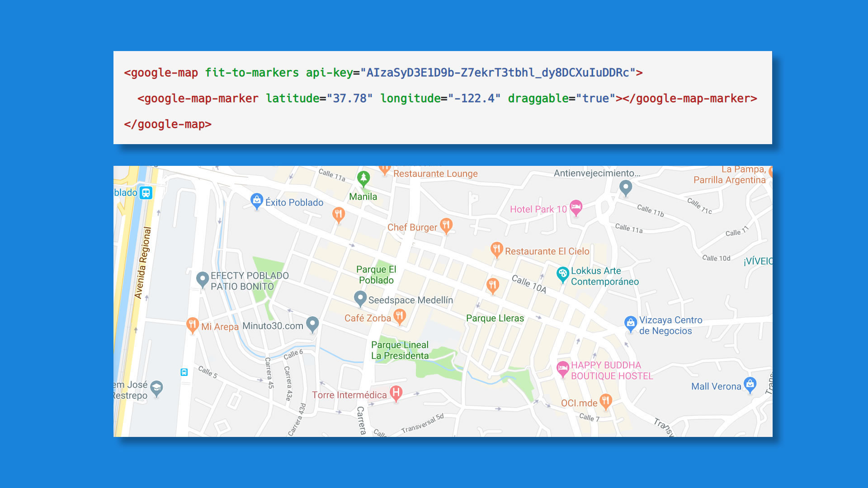Select the Chef Burger restaurant pin
The height and width of the screenshot is (488, 868).
point(446,225)
